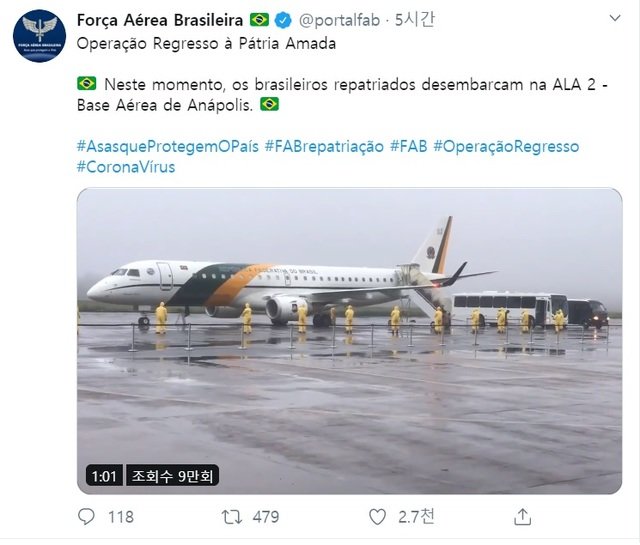
Task: Like the tweet with the heart icon
Action: coord(377,517)
